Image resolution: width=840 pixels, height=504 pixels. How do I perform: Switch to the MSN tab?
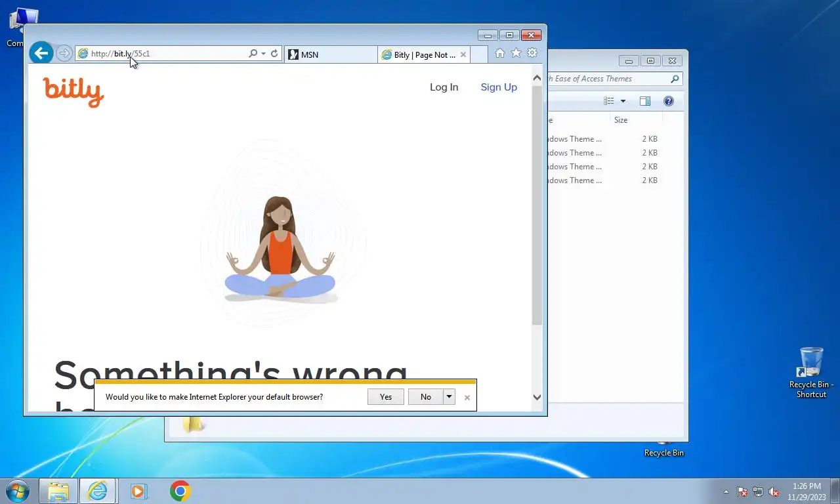pos(331,55)
